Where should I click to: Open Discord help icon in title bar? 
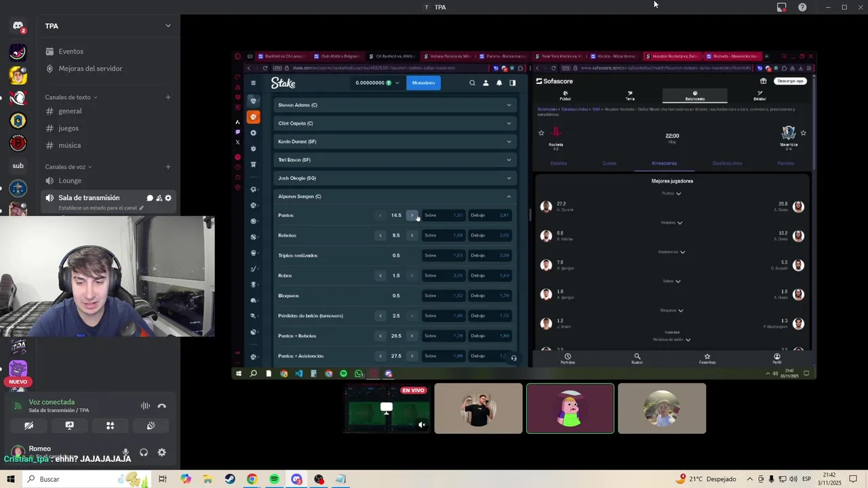(x=802, y=7)
